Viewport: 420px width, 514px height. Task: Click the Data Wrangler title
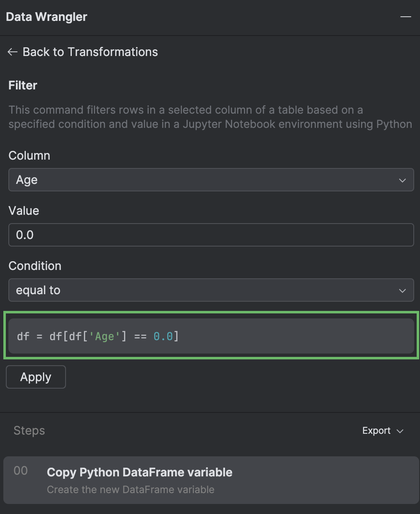point(46,17)
